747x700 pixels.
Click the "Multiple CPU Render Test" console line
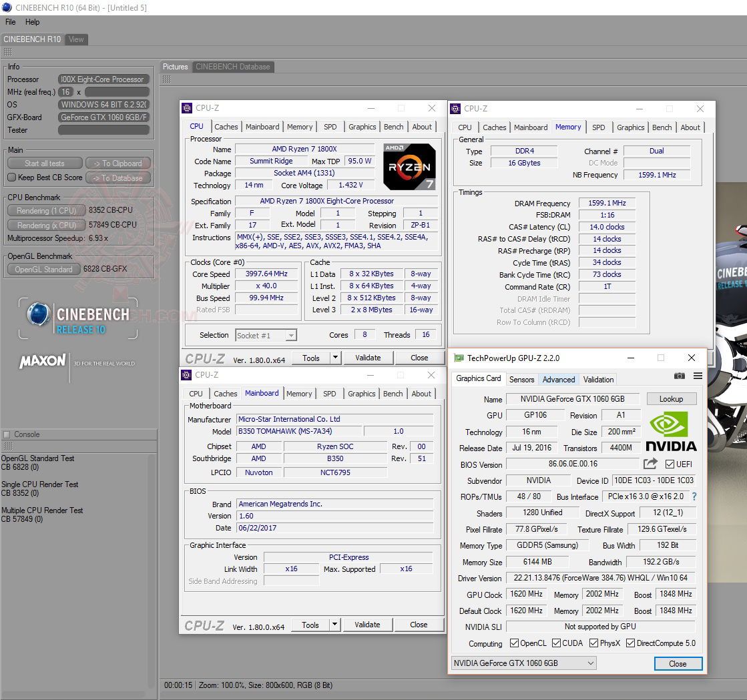pos(42,510)
